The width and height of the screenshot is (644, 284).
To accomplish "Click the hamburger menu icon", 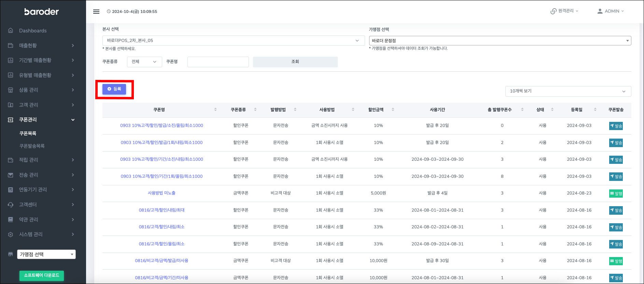I will (x=96, y=12).
